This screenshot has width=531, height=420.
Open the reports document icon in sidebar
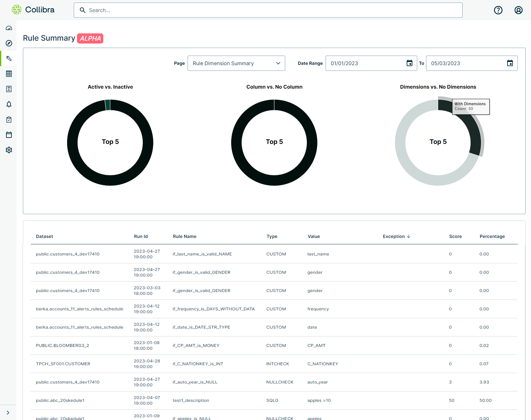coord(9,89)
